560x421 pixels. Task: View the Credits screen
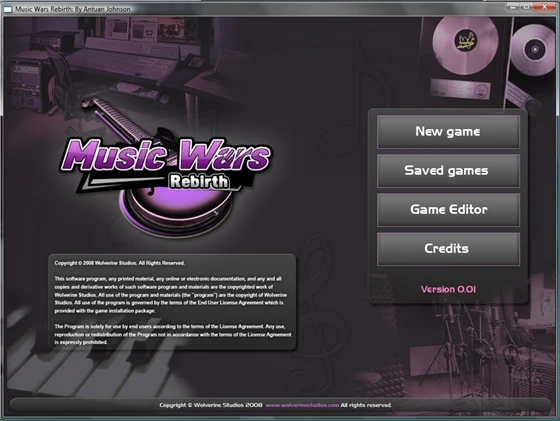pos(448,249)
